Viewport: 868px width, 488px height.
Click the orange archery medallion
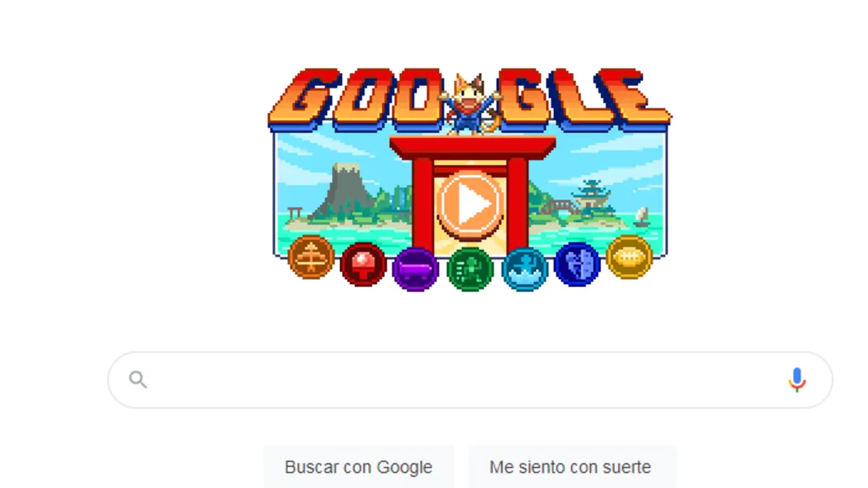311,257
